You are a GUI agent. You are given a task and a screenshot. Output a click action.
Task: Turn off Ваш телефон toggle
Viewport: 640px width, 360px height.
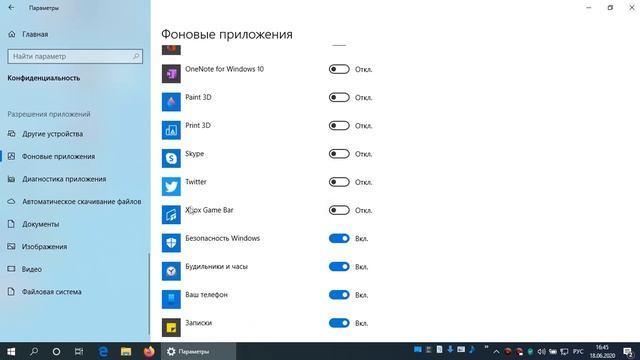pyautogui.click(x=339, y=295)
